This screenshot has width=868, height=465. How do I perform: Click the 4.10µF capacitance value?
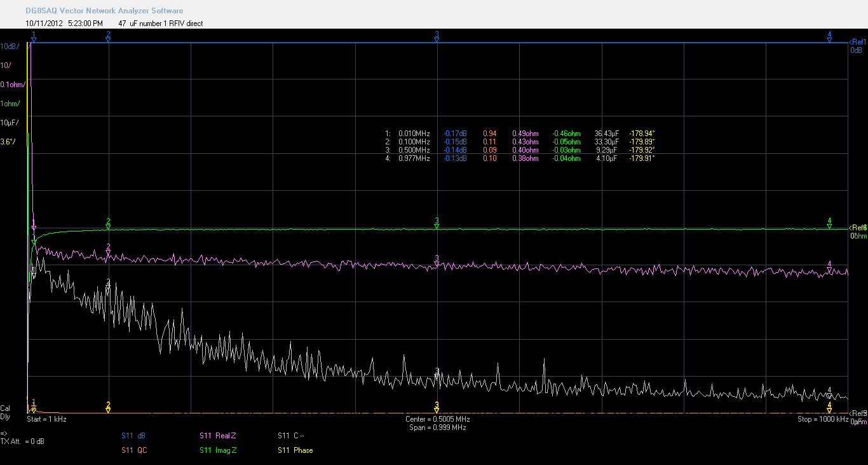pos(607,158)
